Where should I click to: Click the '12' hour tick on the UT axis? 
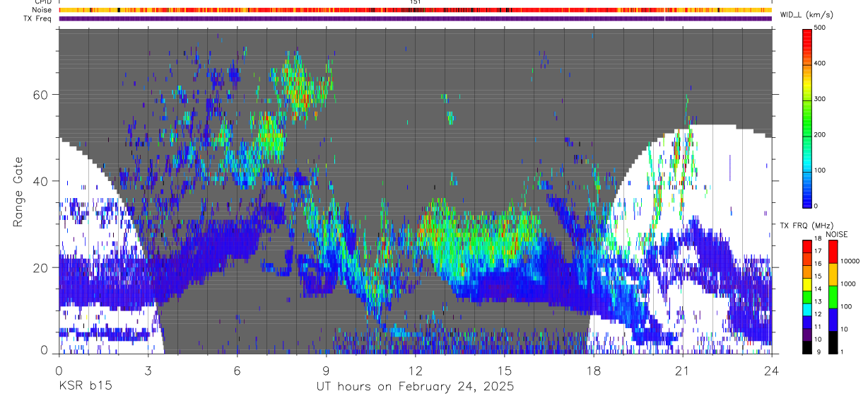(x=415, y=370)
